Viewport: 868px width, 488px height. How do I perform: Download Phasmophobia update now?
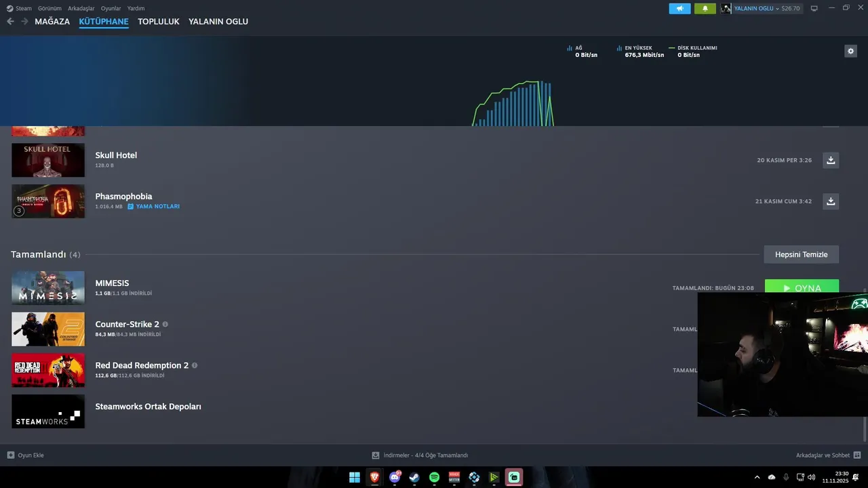tap(831, 201)
